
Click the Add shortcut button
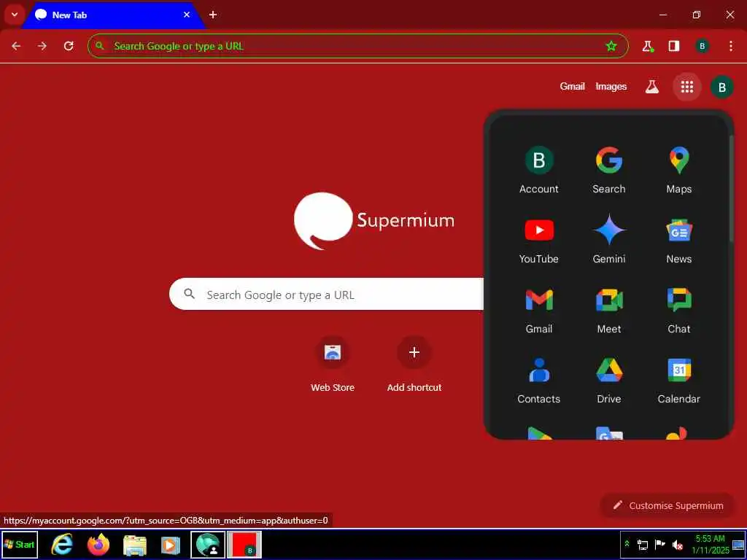414,365
